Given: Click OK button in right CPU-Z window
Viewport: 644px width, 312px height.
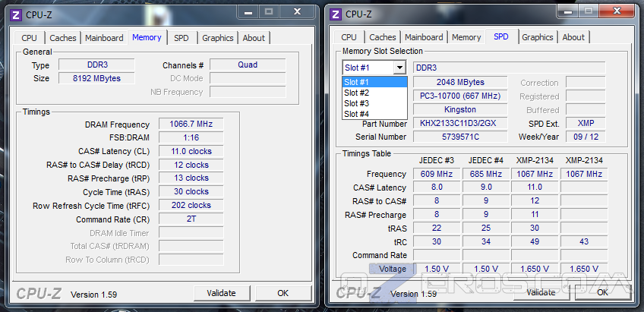Looking at the screenshot, I should click(x=602, y=292).
